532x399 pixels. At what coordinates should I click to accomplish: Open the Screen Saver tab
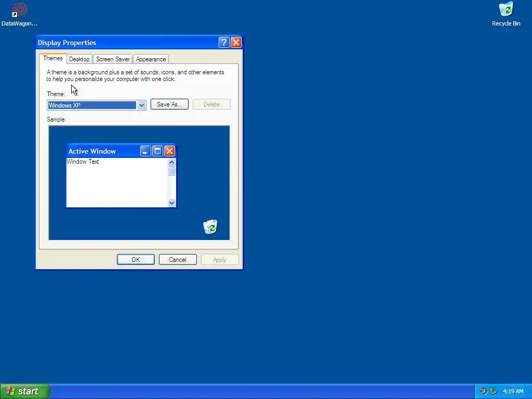113,59
